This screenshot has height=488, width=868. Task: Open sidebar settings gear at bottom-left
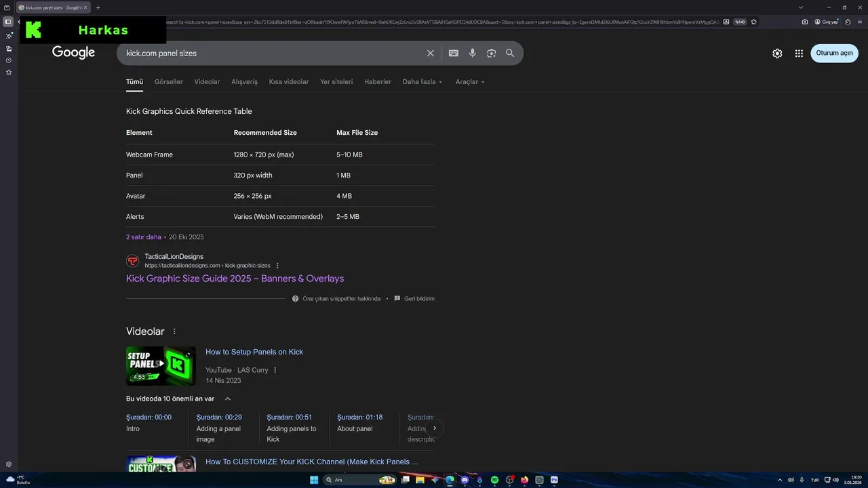coord(9,464)
